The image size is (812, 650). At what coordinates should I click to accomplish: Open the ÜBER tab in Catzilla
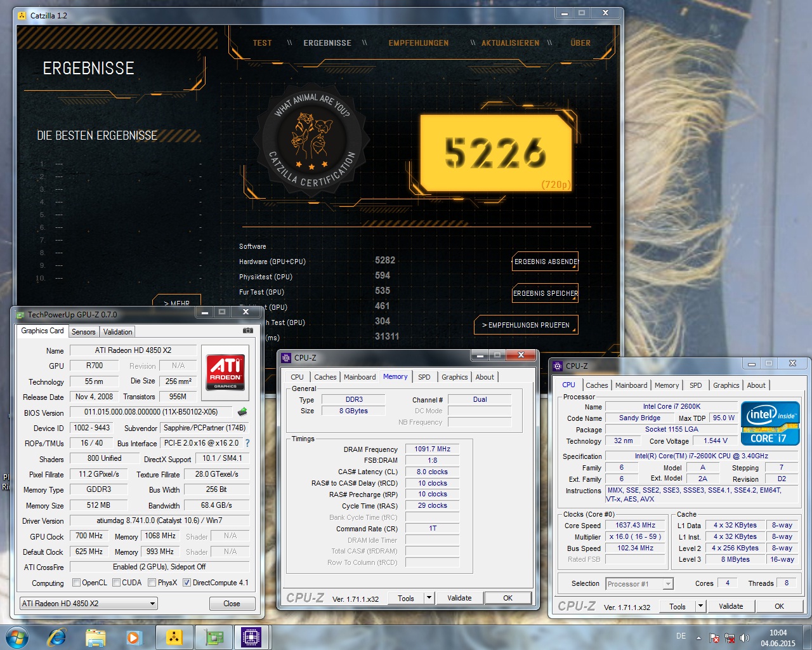click(x=580, y=43)
